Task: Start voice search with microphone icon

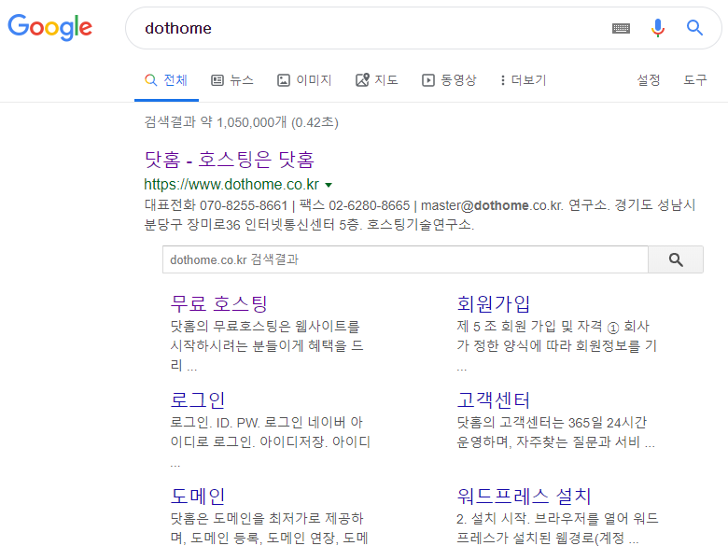Action: point(657,28)
